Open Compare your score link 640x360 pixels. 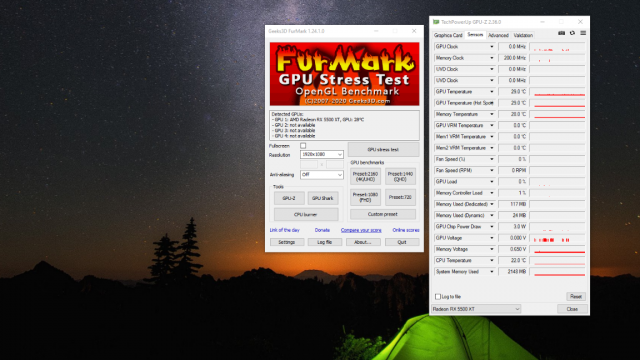tap(361, 230)
